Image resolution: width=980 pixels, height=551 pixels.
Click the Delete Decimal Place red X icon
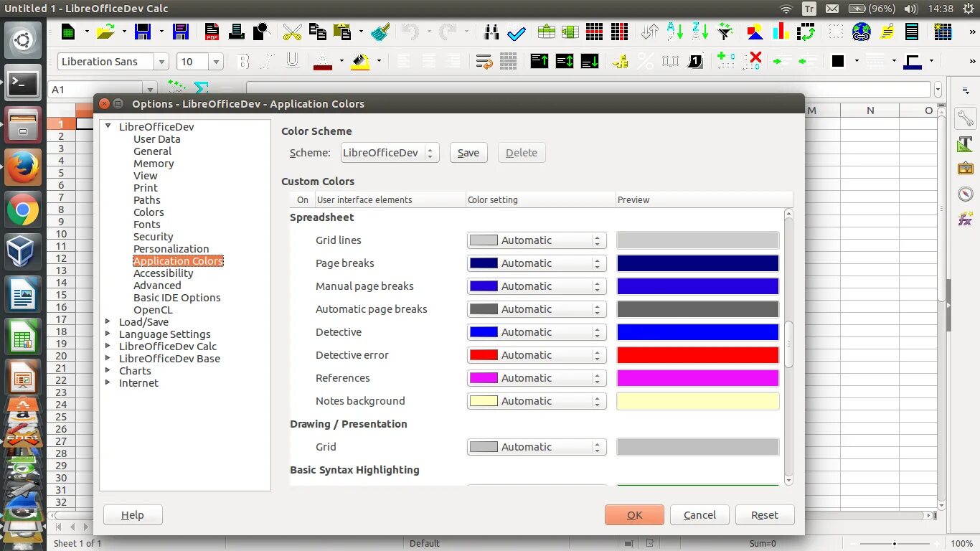(x=753, y=62)
